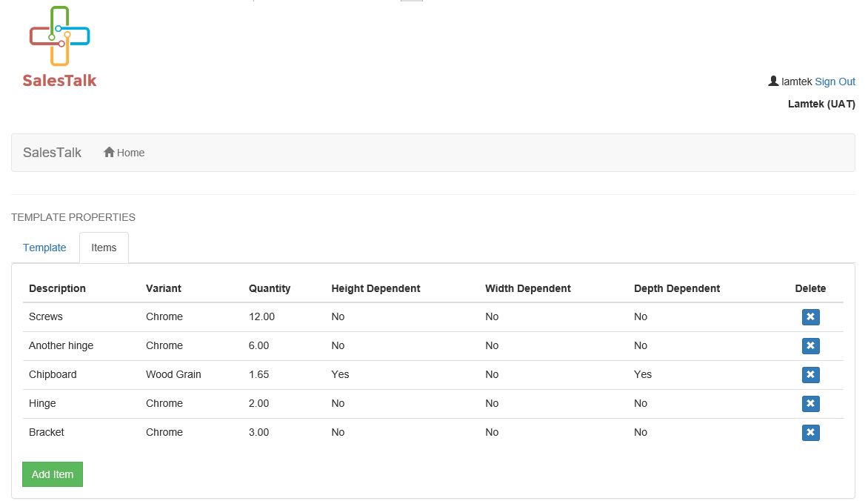
Task: Select the Items tab
Action: coord(104,248)
